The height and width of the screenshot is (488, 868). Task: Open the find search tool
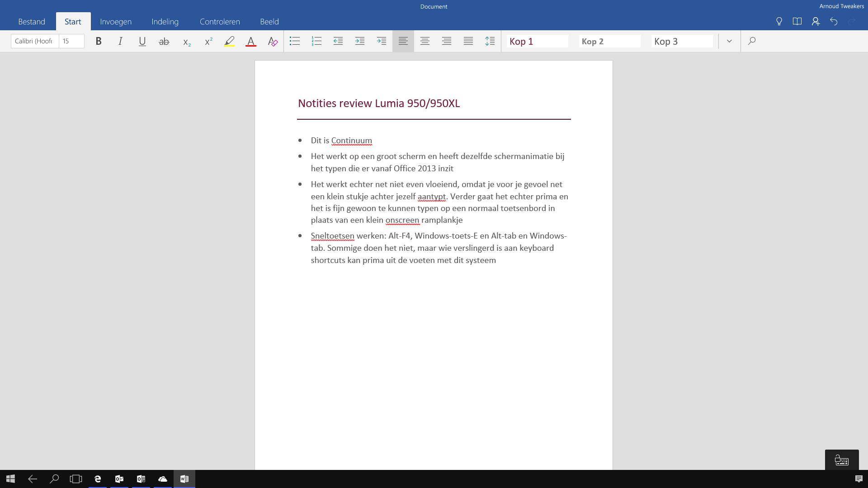(x=752, y=41)
